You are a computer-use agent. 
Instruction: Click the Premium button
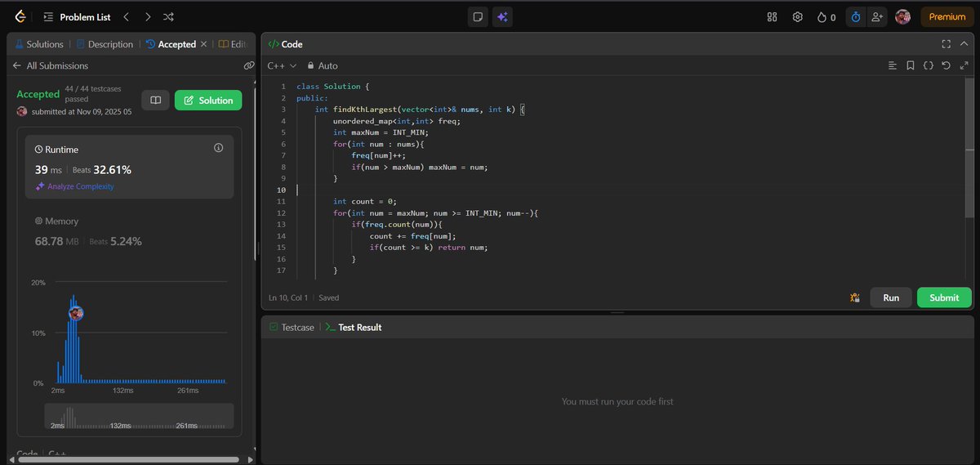click(947, 16)
